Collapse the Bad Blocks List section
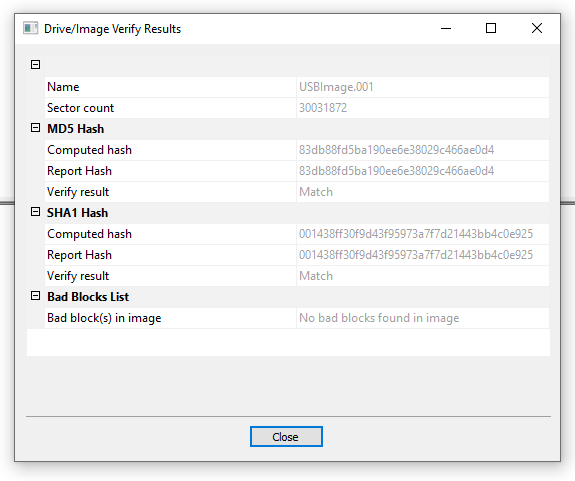 35,296
